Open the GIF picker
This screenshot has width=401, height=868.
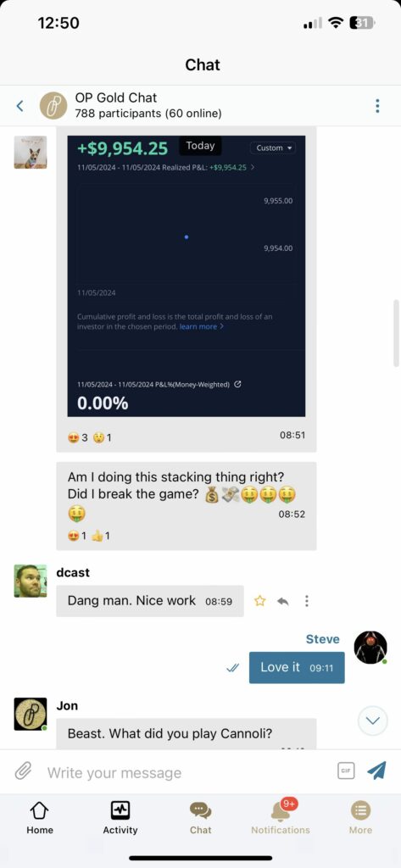coord(346,771)
